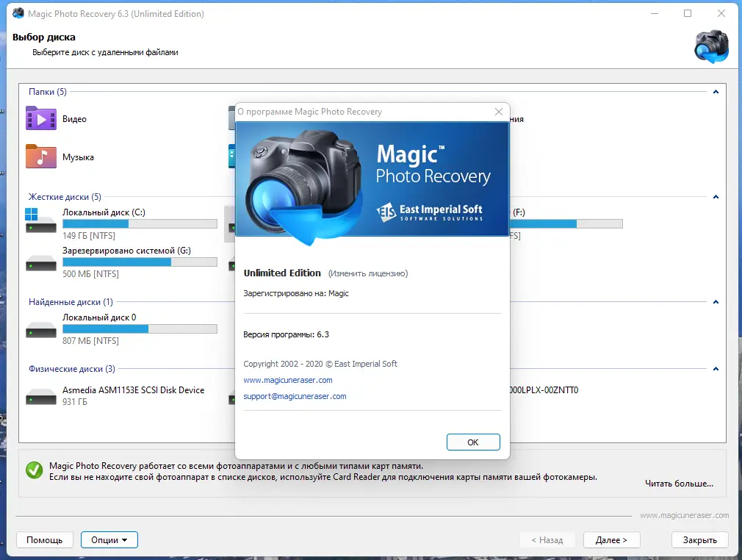Viewport: 742px width, 560px height.
Task: Select the Локальный диск (C:) drive icon
Action: coord(40,220)
